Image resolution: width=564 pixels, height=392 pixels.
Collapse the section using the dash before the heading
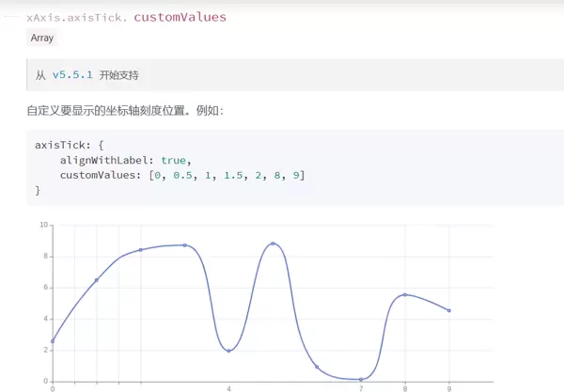(10, 17)
